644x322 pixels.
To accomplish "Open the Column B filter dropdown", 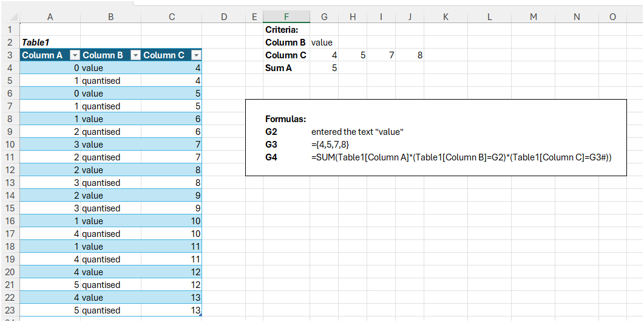I will (135, 55).
